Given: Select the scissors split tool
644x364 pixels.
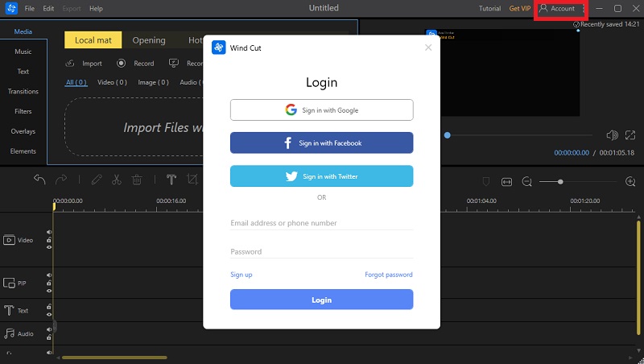Looking at the screenshot, I should (x=117, y=180).
